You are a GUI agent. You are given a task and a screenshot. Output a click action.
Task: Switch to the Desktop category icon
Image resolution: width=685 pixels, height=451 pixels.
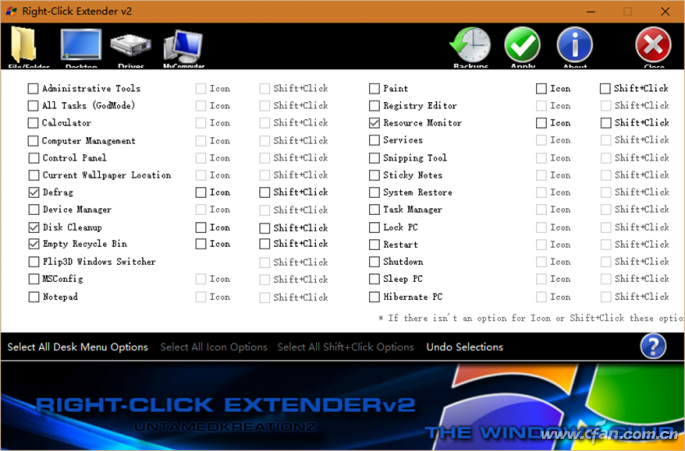(81, 46)
